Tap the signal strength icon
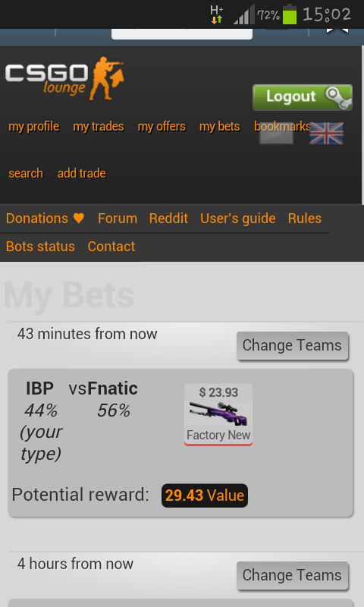This screenshot has width=364, height=607. pos(244,14)
